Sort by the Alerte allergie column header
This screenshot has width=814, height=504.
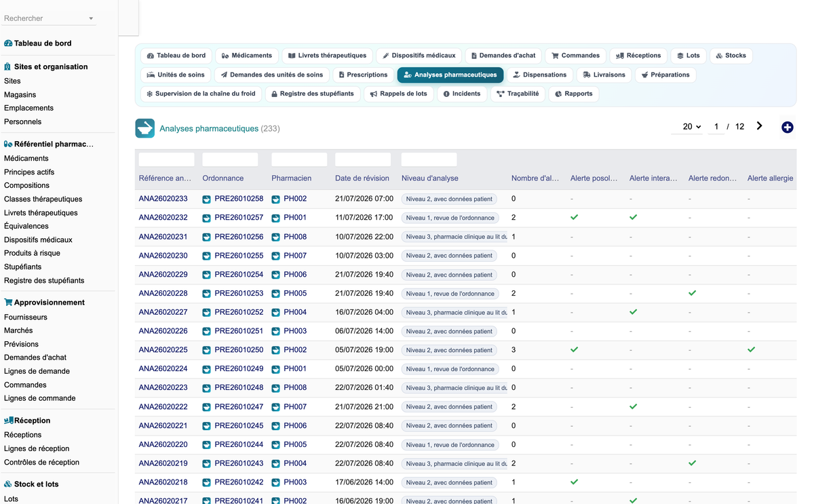click(770, 178)
